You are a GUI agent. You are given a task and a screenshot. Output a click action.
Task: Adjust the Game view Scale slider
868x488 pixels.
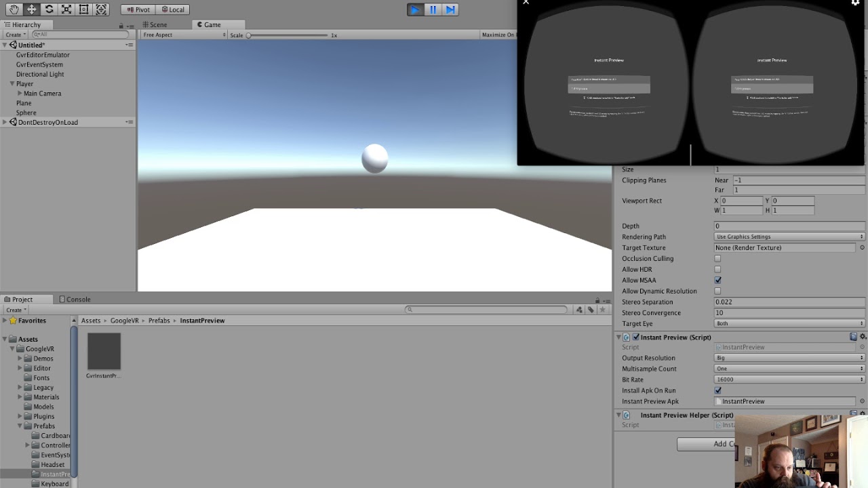tap(288, 35)
